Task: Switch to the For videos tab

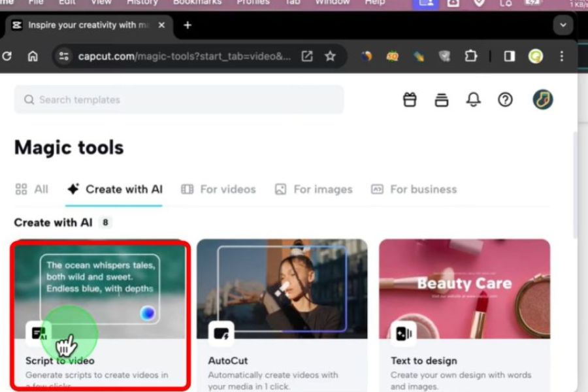Action: (219, 189)
